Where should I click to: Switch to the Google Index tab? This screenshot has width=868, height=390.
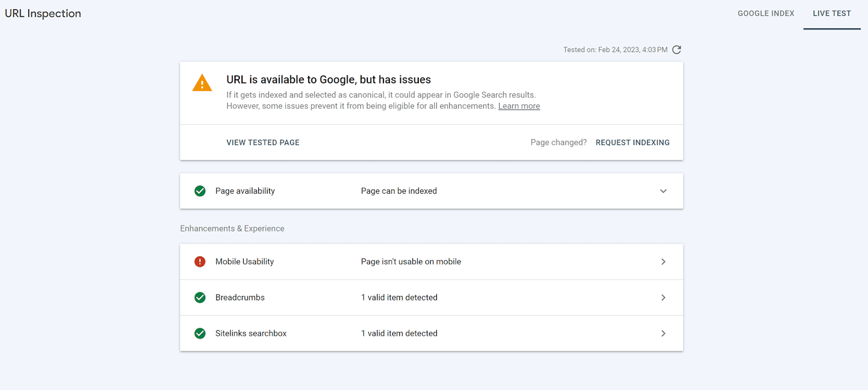coord(765,14)
